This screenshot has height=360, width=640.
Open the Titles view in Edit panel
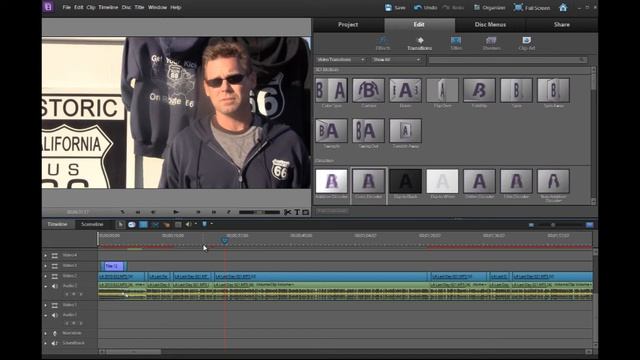[456, 43]
